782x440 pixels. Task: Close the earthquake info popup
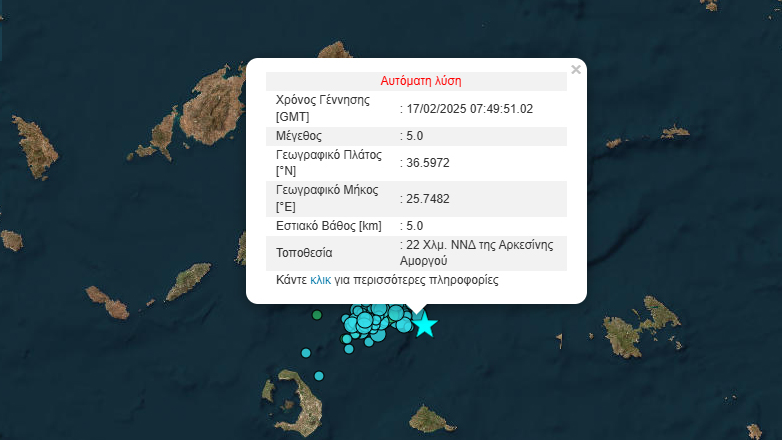(575, 70)
